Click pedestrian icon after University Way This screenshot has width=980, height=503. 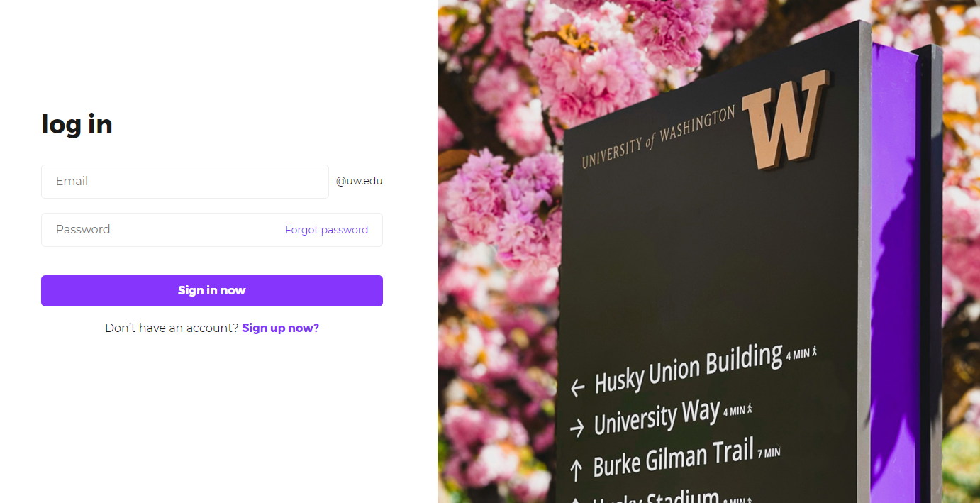pos(749,409)
